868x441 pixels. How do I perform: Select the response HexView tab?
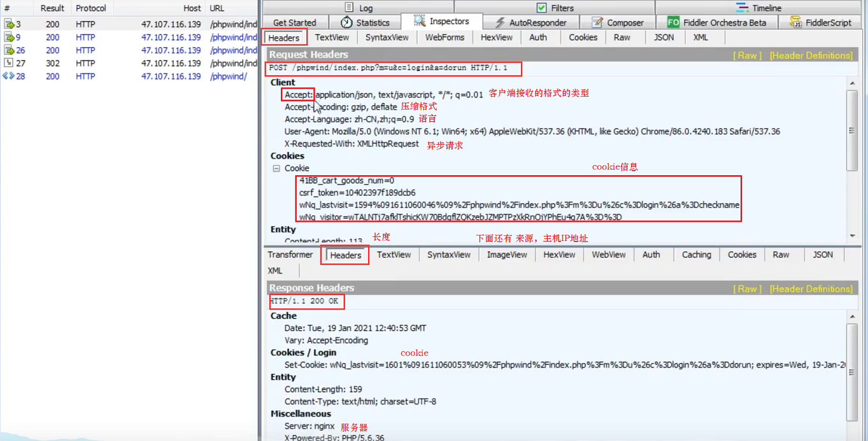coord(559,255)
